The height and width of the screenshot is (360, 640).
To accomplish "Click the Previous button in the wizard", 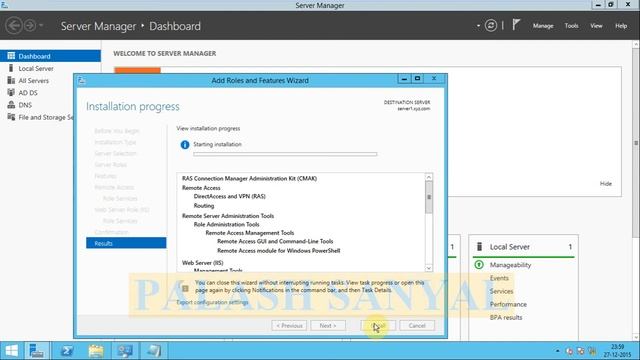I will click(289, 326).
